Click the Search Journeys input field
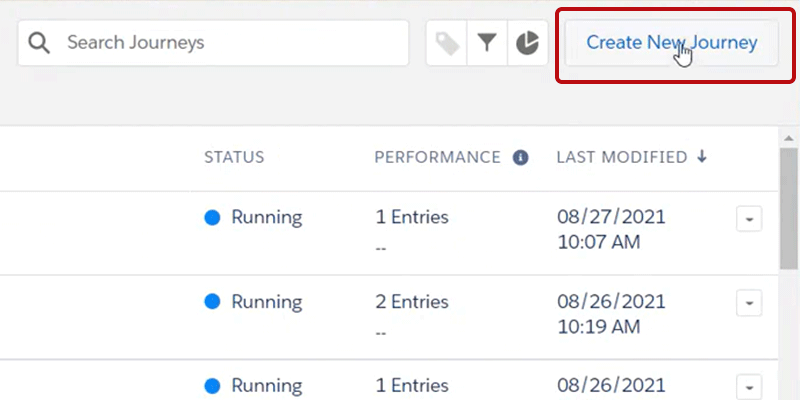 (230, 43)
